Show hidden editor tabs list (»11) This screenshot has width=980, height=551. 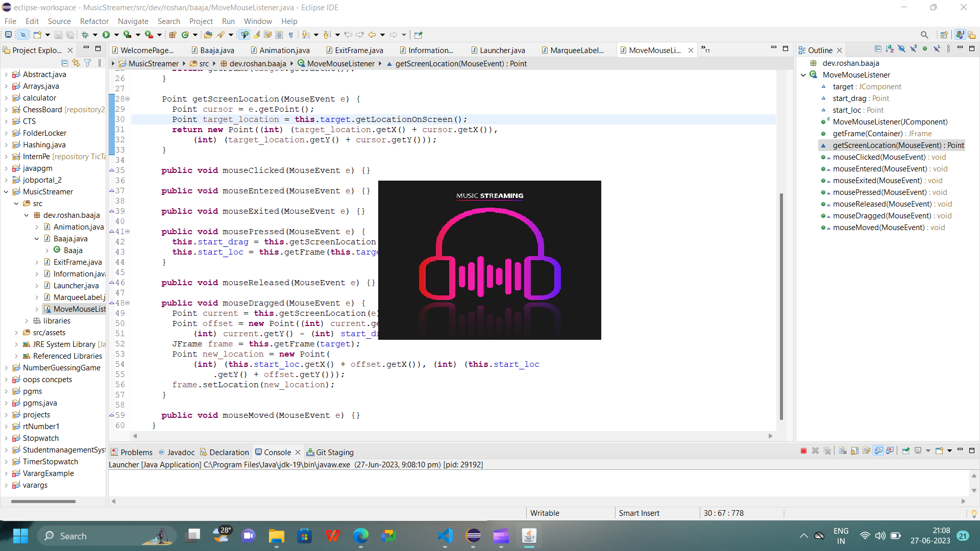pyautogui.click(x=706, y=49)
